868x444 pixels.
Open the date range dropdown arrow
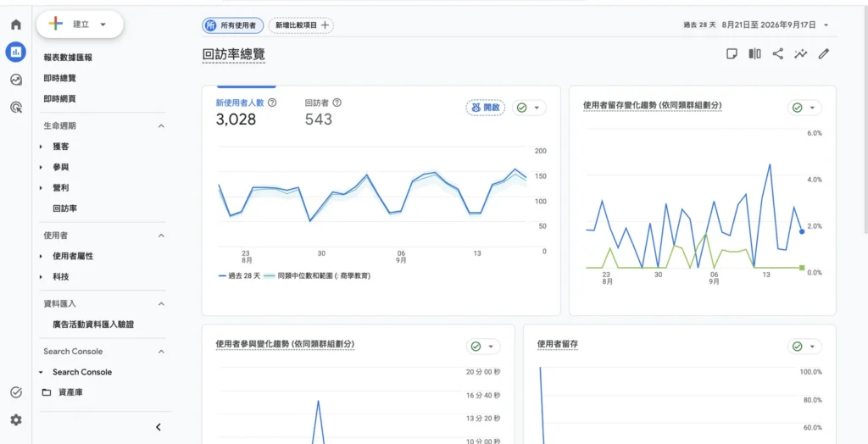[x=826, y=25]
